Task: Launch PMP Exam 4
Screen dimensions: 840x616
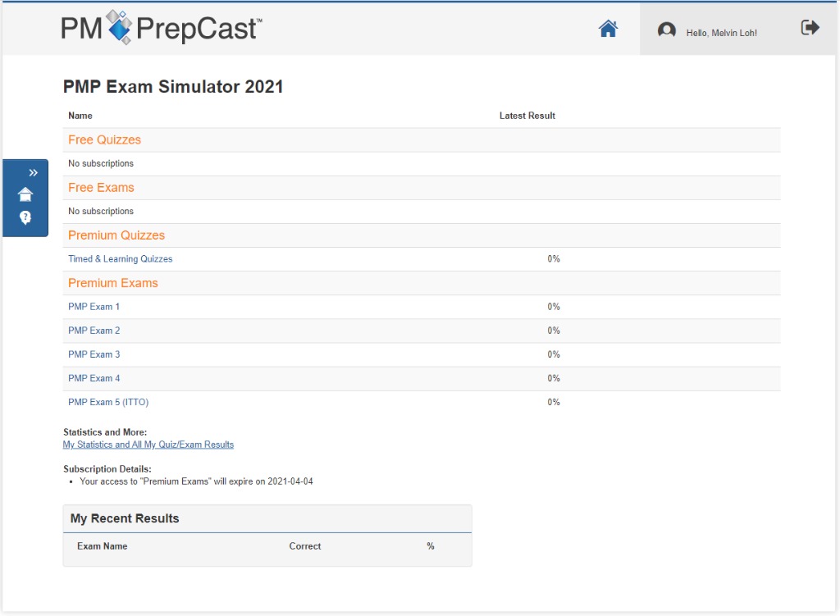Action: pyautogui.click(x=94, y=378)
